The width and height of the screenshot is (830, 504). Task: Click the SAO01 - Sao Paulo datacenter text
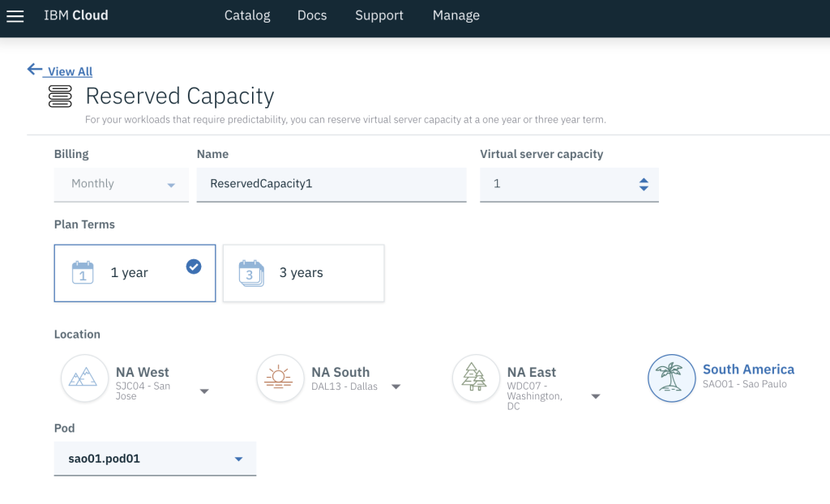[744, 384]
